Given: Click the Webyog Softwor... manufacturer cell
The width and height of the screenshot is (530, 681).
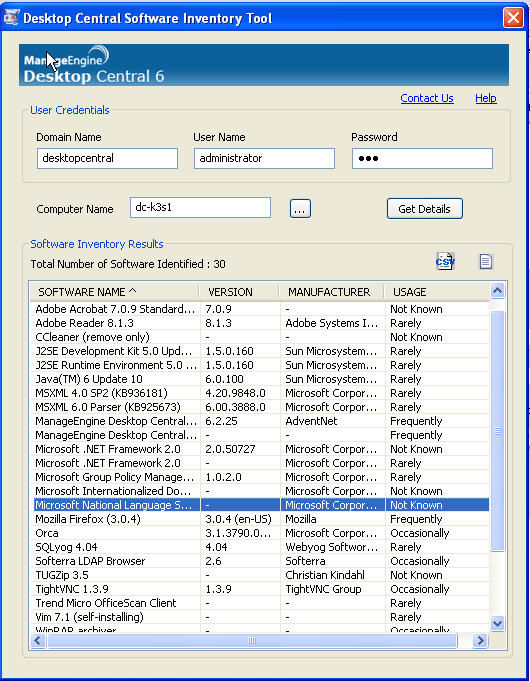Looking at the screenshot, I should [331, 547].
